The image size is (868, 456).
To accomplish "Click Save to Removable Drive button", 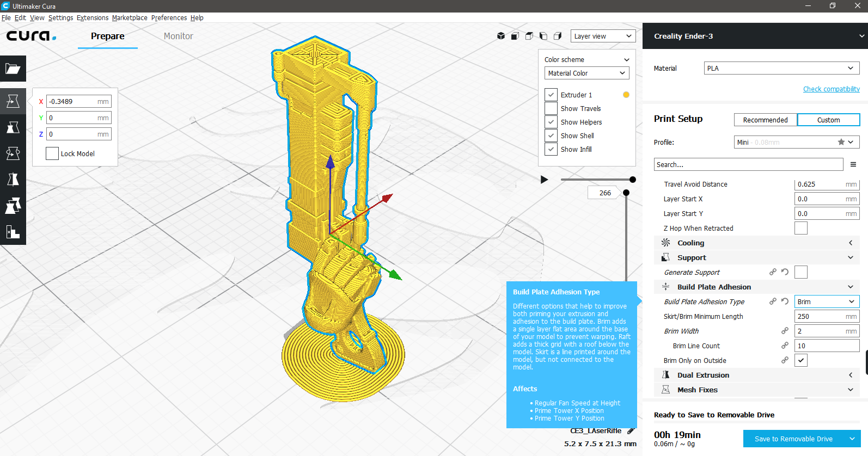I will pos(793,439).
